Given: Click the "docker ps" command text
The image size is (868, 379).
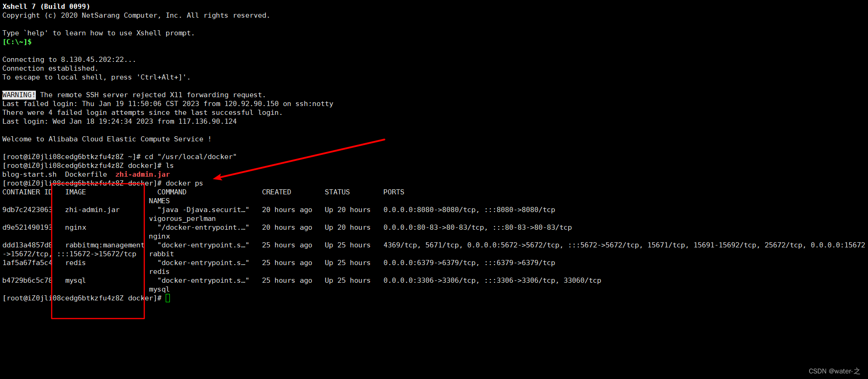Looking at the screenshot, I should click(x=184, y=183).
